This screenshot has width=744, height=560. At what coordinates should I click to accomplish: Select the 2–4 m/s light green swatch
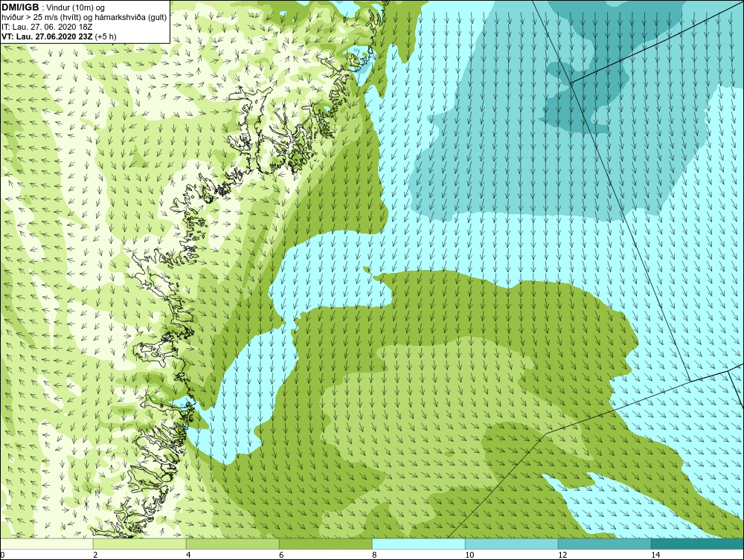tap(140, 544)
